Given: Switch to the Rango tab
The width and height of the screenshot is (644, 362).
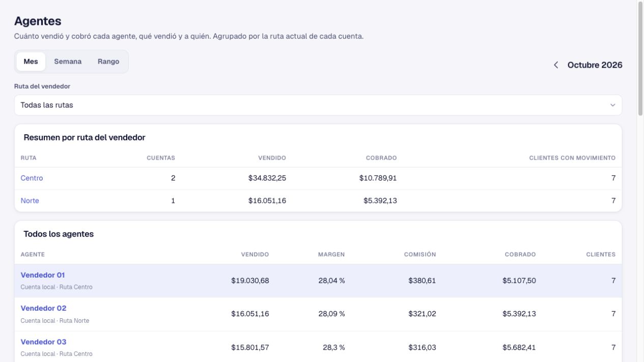Looking at the screenshot, I should pyautogui.click(x=108, y=62).
